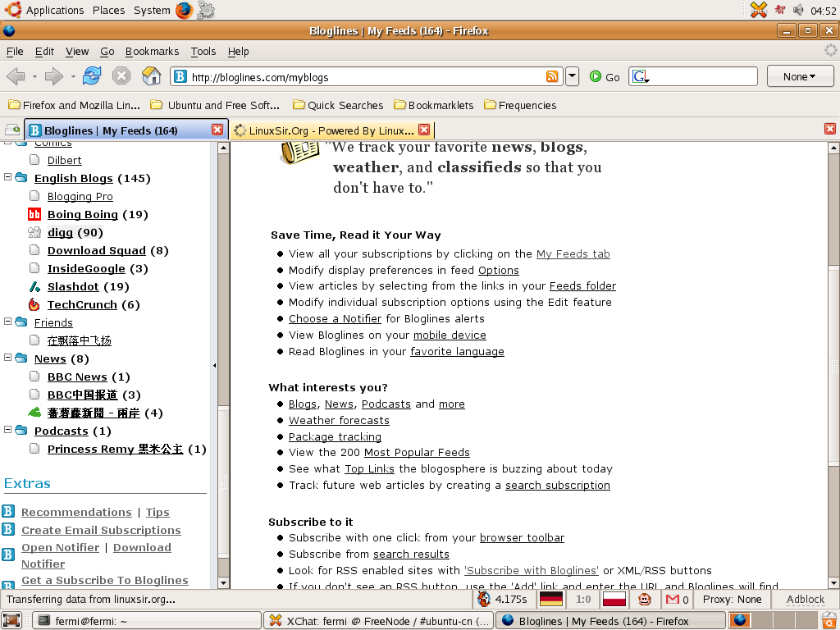Open the File menu

coord(15,52)
